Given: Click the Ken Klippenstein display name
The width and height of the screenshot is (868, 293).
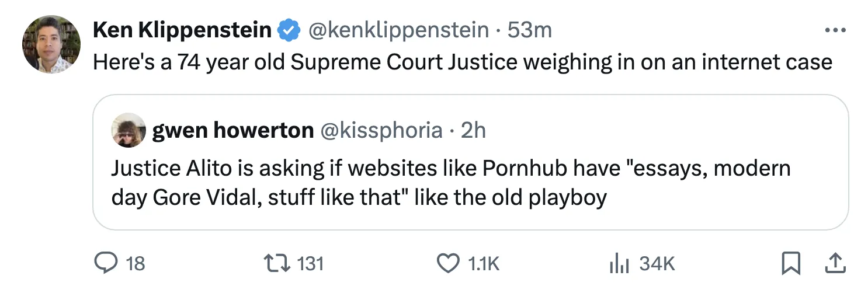Looking at the screenshot, I should point(182,30).
